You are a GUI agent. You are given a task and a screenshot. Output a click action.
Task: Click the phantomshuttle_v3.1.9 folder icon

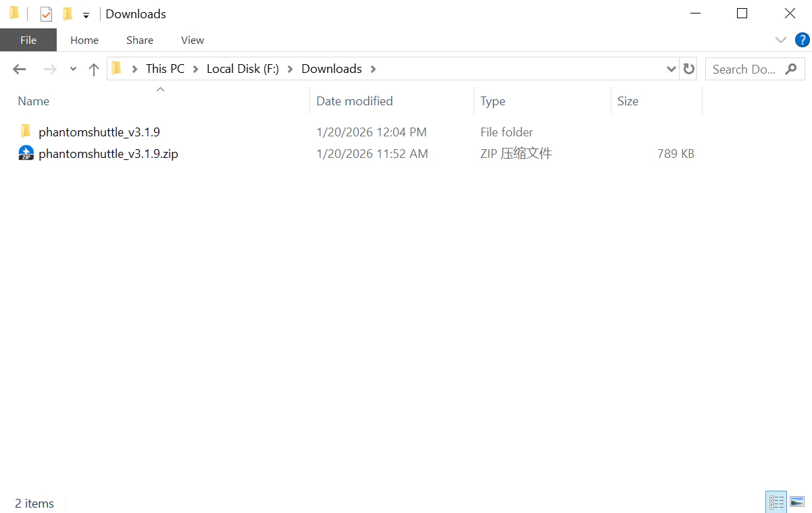(x=26, y=132)
